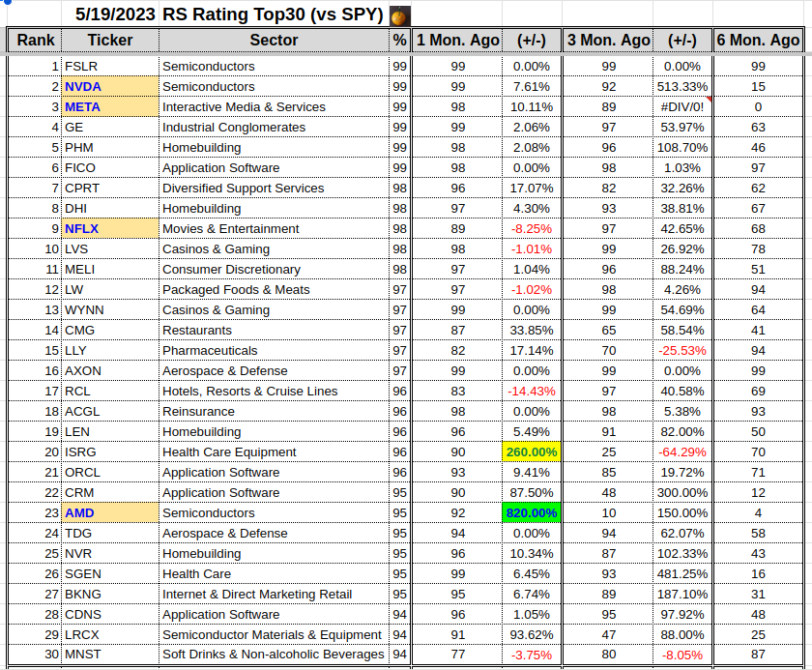Click the 'Pharmaceuticals' sector cell

pos(274,351)
